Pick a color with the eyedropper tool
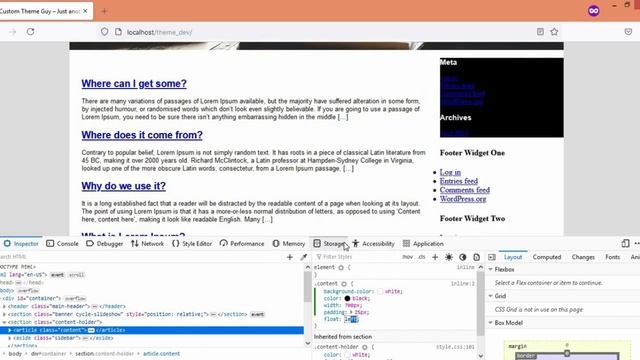The image size is (640, 360). (x=304, y=257)
